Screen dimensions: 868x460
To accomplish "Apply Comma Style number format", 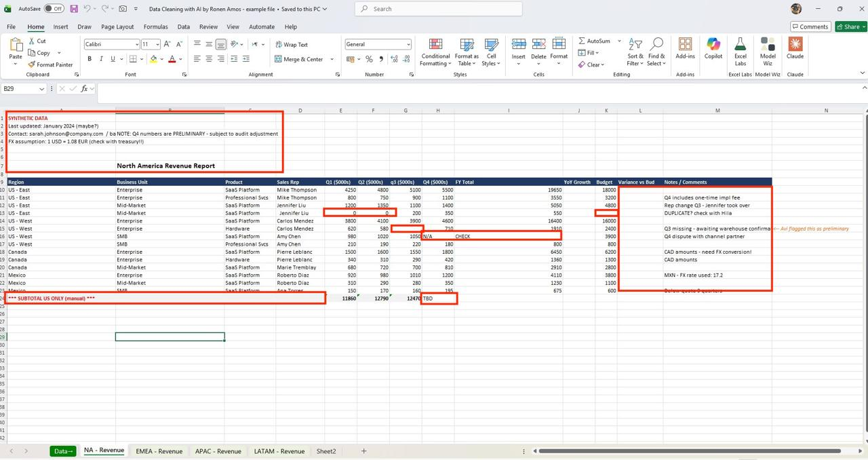I will 381,59.
